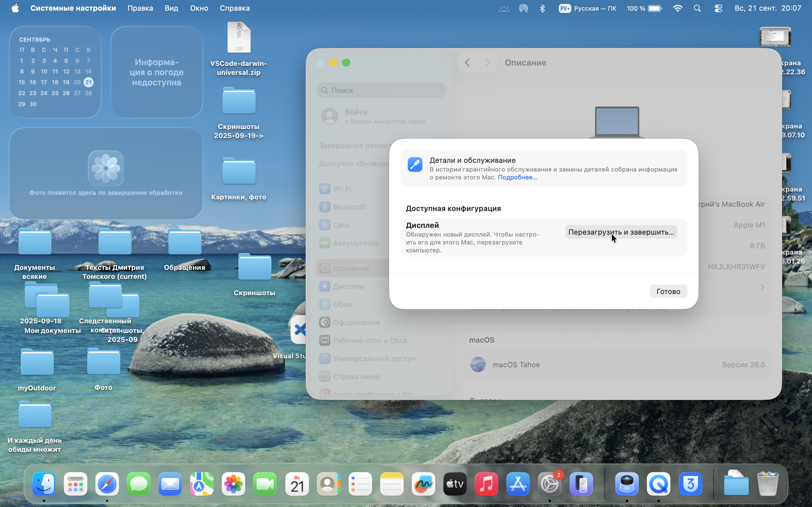Expand the row chevron below serial number

coord(762,288)
